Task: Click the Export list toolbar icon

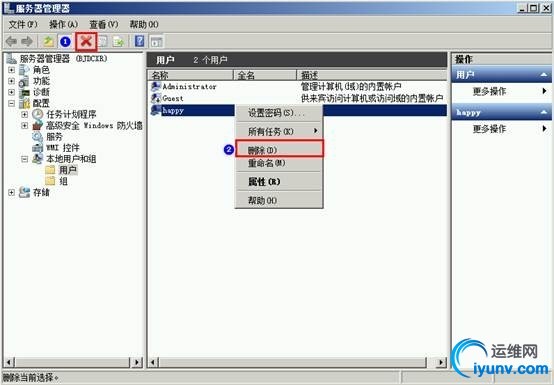Action: pyautogui.click(x=118, y=42)
